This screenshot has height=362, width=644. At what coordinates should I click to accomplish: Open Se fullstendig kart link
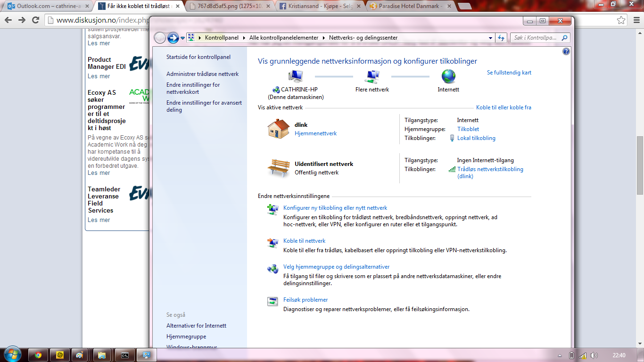pos(509,73)
